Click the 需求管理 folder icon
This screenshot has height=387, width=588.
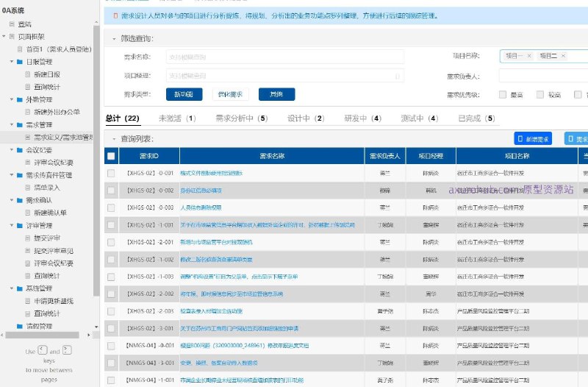tap(20, 125)
